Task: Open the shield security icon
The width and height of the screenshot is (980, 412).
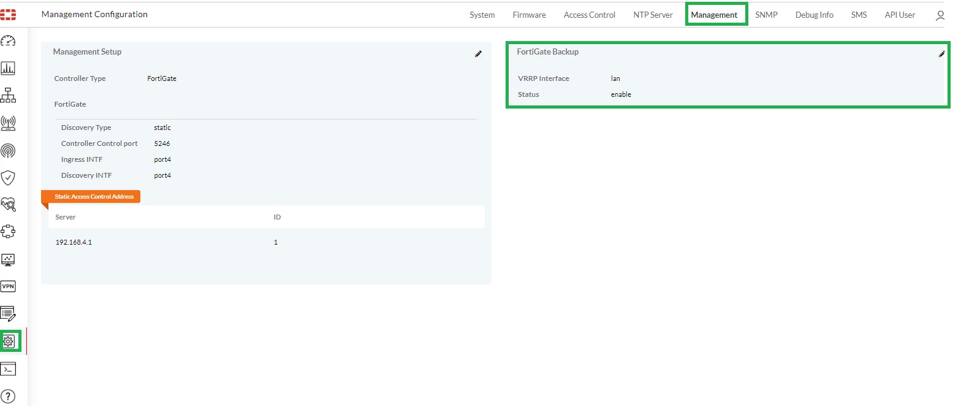Action: [x=8, y=178]
